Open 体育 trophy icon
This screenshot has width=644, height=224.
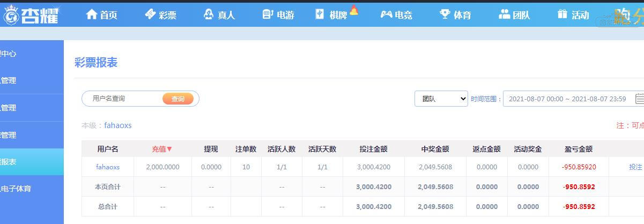[445, 14]
